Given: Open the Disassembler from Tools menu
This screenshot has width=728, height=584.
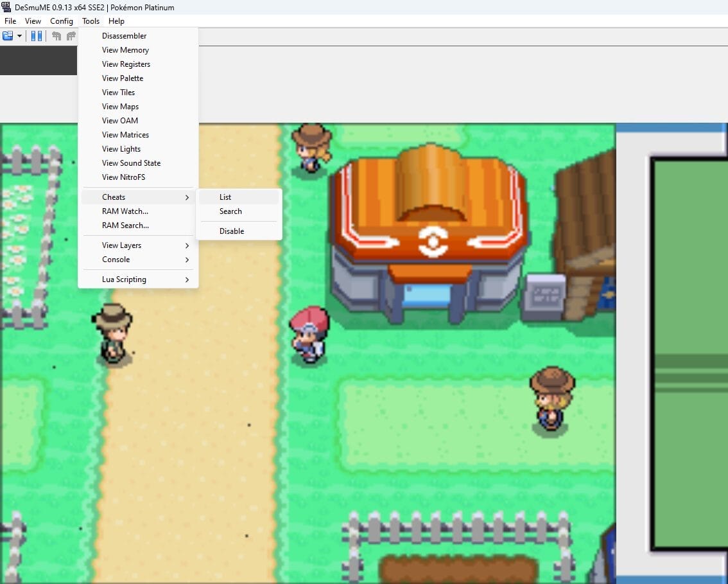Looking at the screenshot, I should point(124,36).
